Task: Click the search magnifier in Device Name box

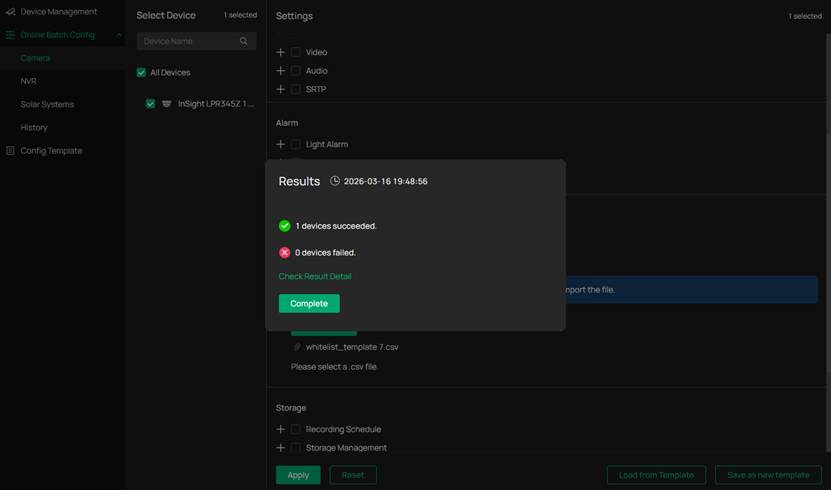Action: click(x=244, y=42)
